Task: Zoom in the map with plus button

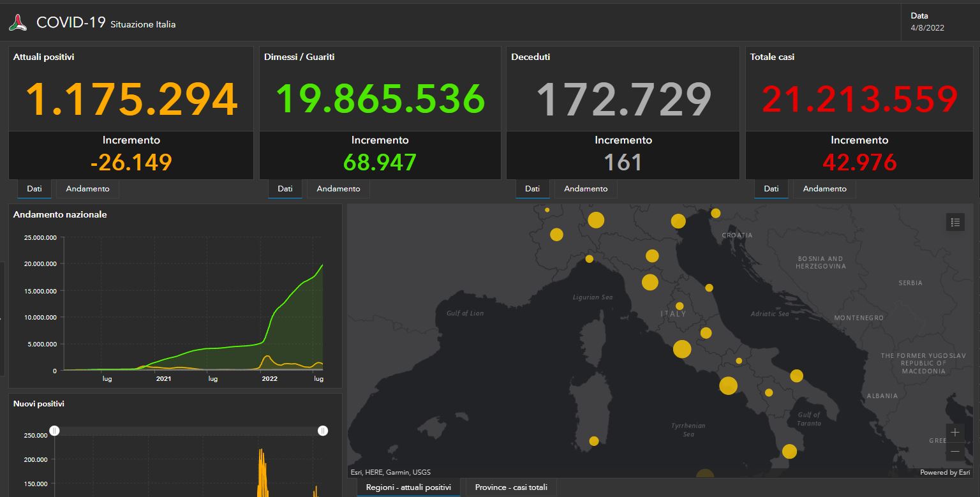Action: pos(955,433)
